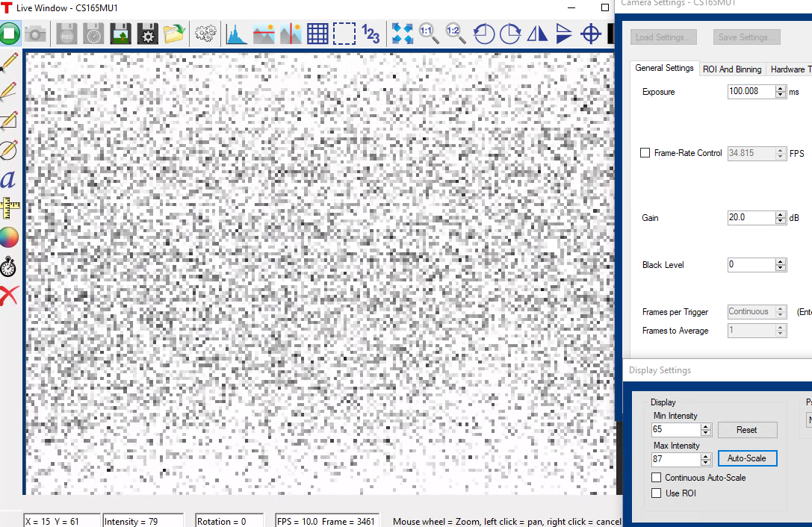Click the Black Level input field
This screenshot has width=812, height=527.
point(751,264)
